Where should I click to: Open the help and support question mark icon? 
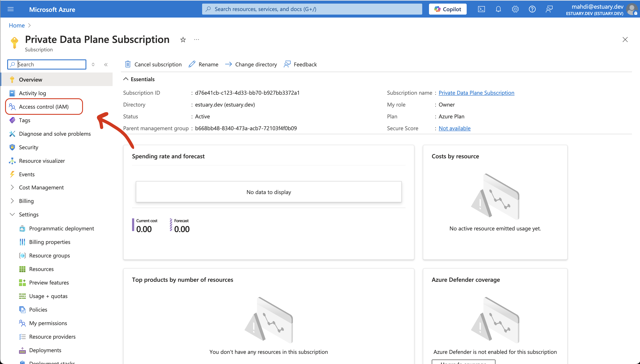tap(532, 9)
